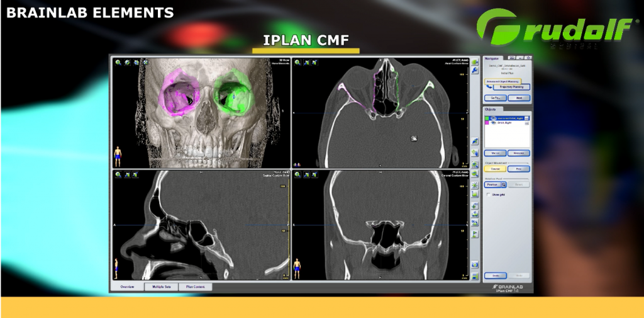Click the bottom save icon in the side toolbar
Image resolution: width=644 pixels, height=318 pixels.
pyautogui.click(x=475, y=276)
